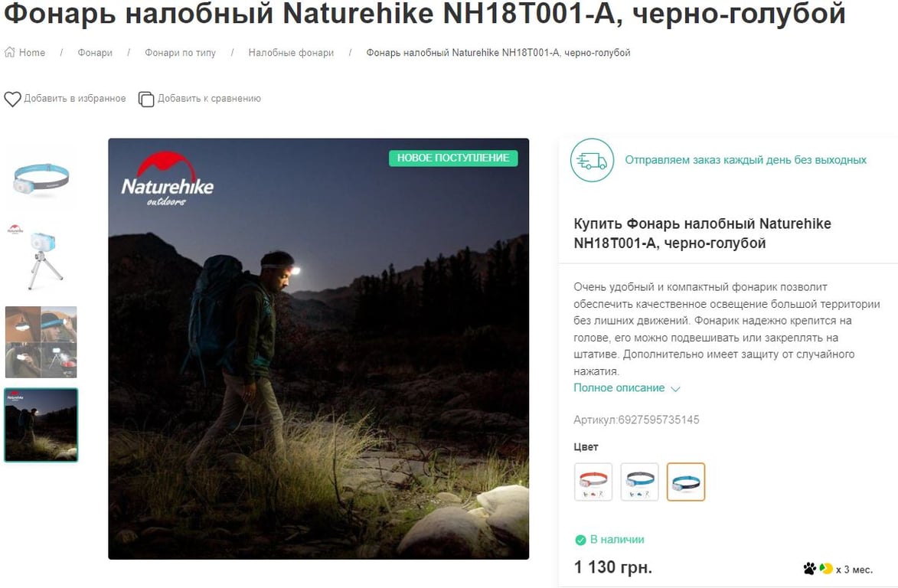Image resolution: width=898 pixels, height=588 pixels.
Task: Click the Home house icon in breadcrumbs
Action: point(10,52)
